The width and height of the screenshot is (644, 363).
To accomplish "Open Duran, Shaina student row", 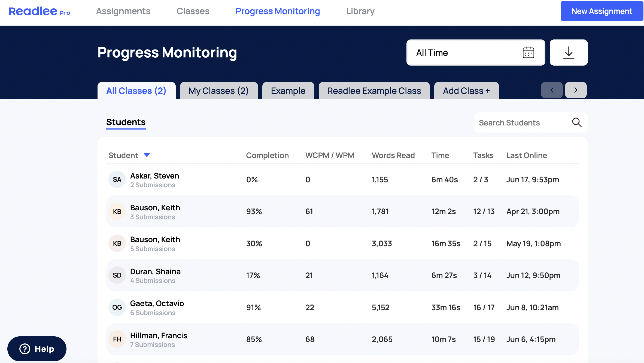I will click(342, 275).
